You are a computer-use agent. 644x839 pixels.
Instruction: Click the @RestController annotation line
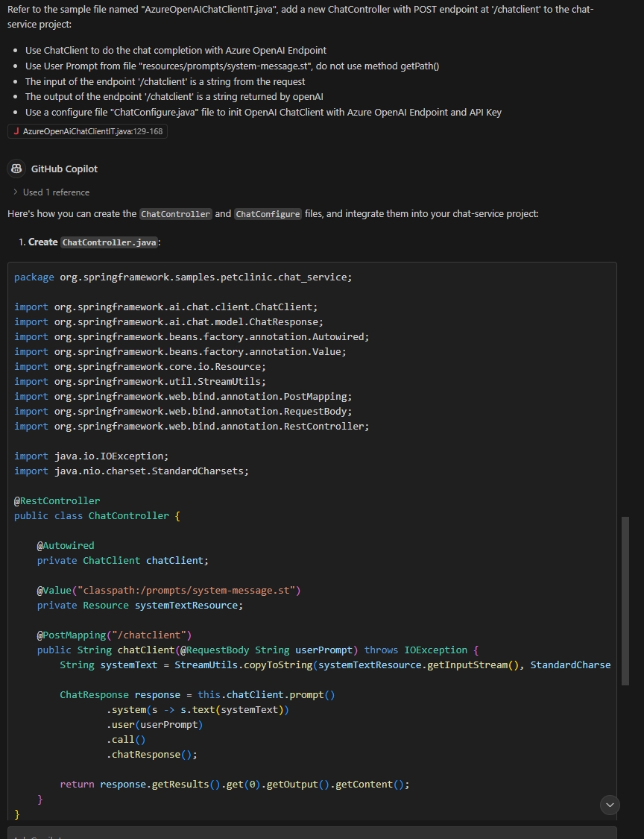click(57, 501)
